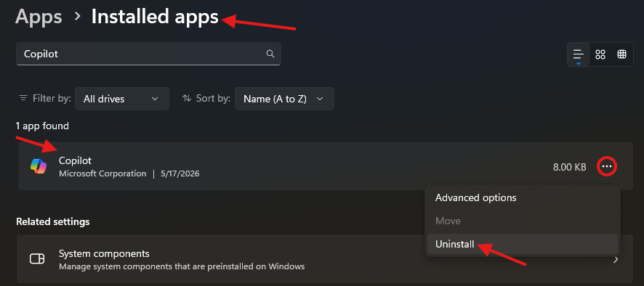Click the 'Sort by:' label
The image size is (644, 286).
tap(213, 99)
